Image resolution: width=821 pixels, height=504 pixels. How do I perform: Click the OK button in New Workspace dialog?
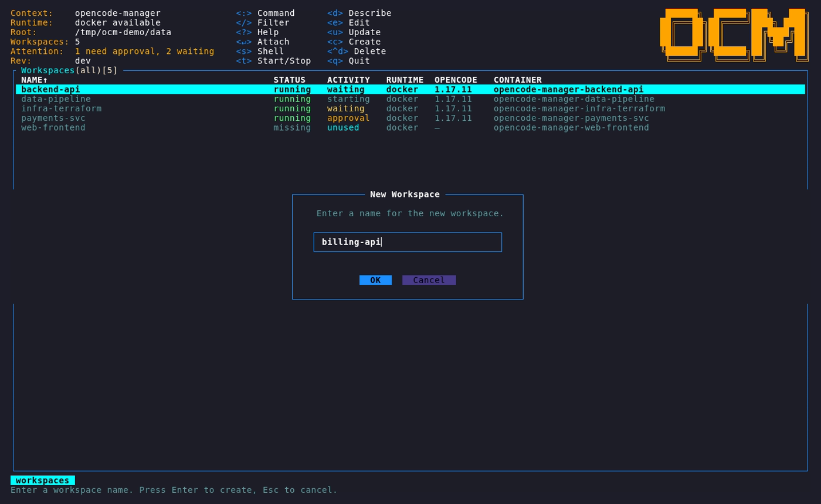point(375,280)
